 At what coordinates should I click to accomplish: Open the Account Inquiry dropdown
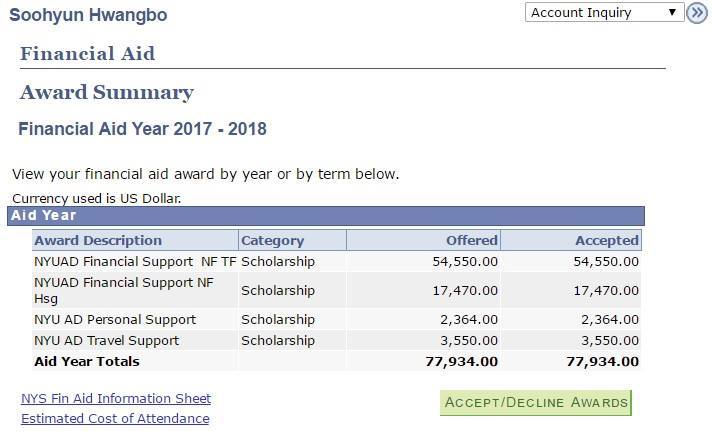click(603, 13)
